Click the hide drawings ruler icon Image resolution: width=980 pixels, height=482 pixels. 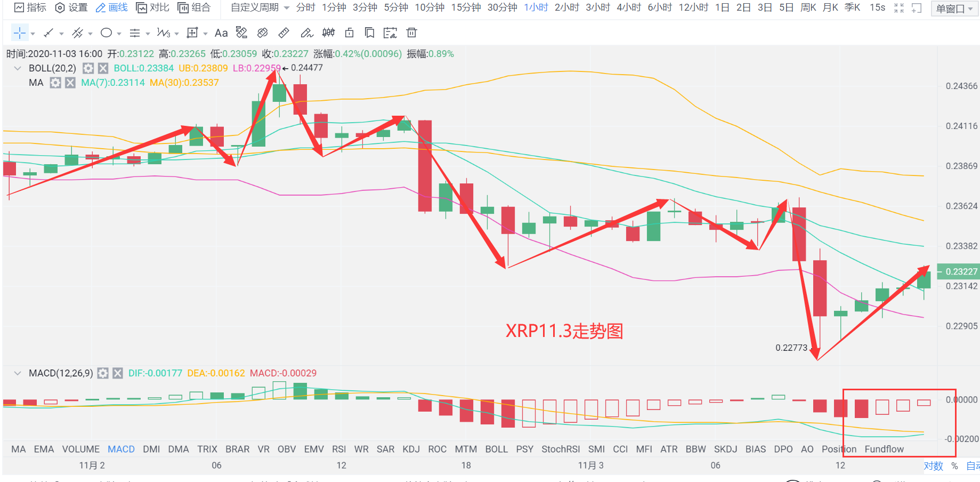[x=262, y=33]
